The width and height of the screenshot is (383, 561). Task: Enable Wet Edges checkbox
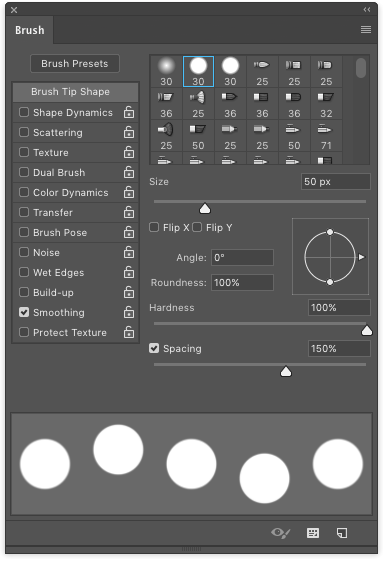point(24,272)
